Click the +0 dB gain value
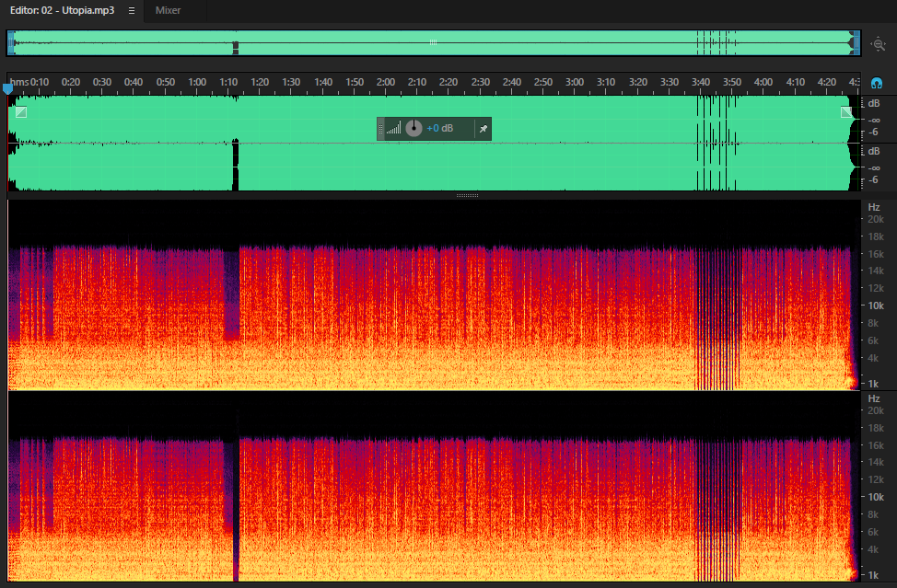 (x=440, y=128)
